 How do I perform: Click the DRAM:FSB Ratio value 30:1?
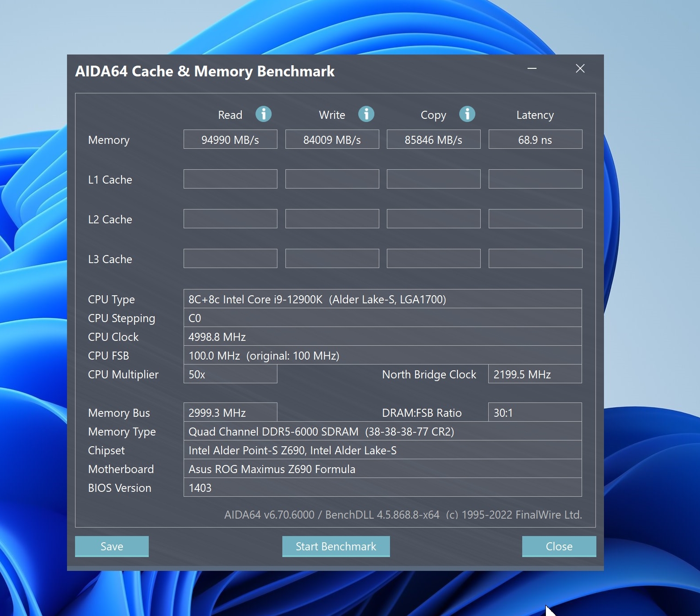[x=535, y=412]
